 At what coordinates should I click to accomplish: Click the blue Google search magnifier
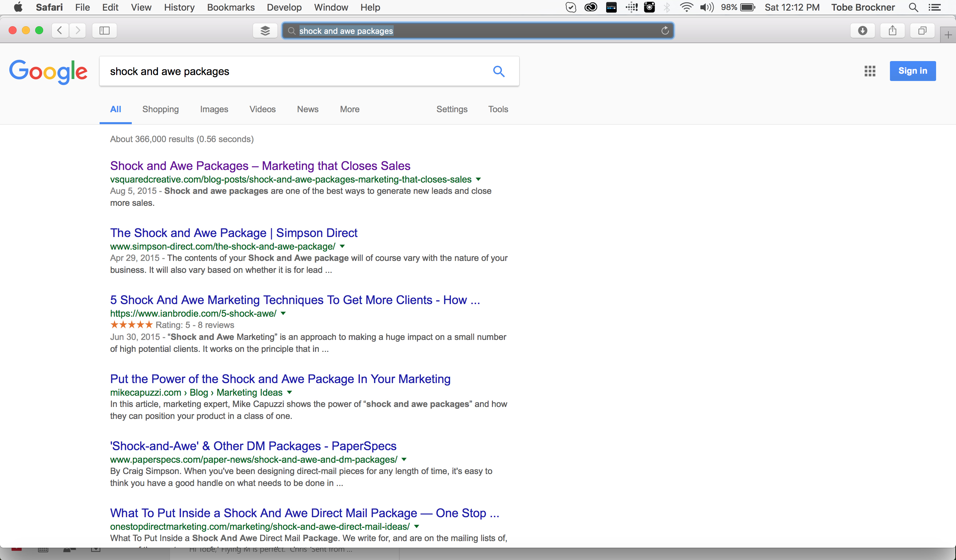499,71
